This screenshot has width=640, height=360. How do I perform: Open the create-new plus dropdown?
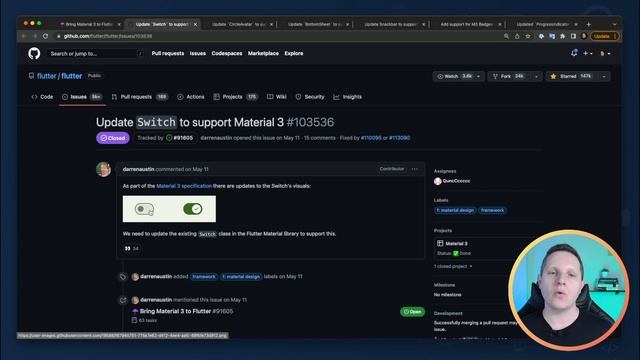pyautogui.click(x=588, y=53)
